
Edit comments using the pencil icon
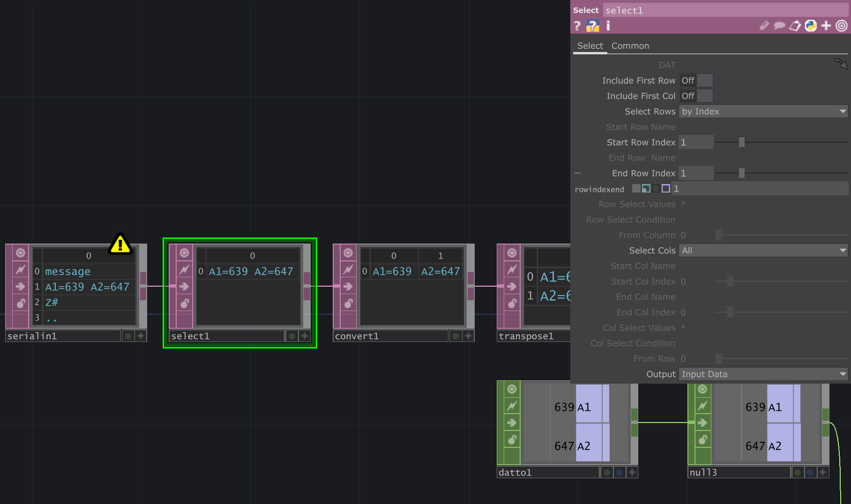point(764,26)
